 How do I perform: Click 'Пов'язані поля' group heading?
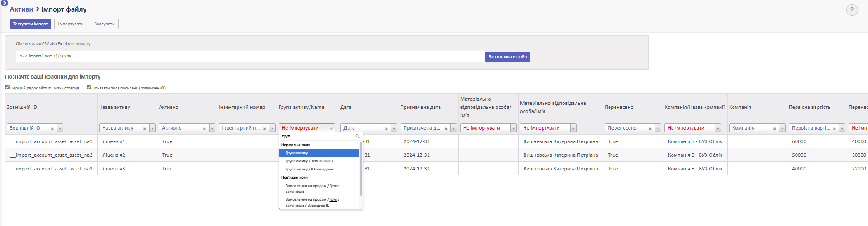pyautogui.click(x=295, y=178)
